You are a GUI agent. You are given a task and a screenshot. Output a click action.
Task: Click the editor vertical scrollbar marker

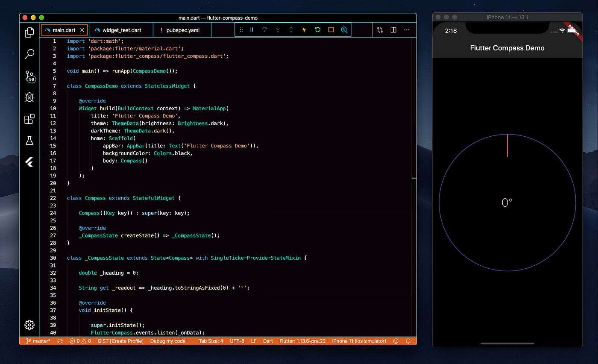pos(414,177)
